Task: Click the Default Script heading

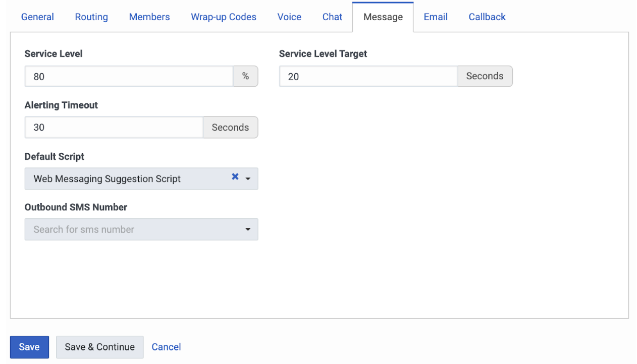Action: tap(55, 157)
